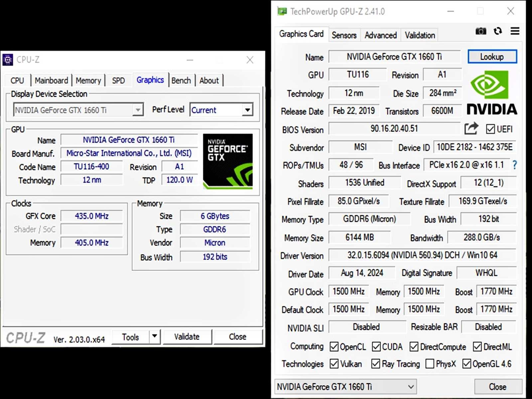Click the Resizable BAR Disabled value
This screenshot has height=399, width=532.
[x=488, y=327]
